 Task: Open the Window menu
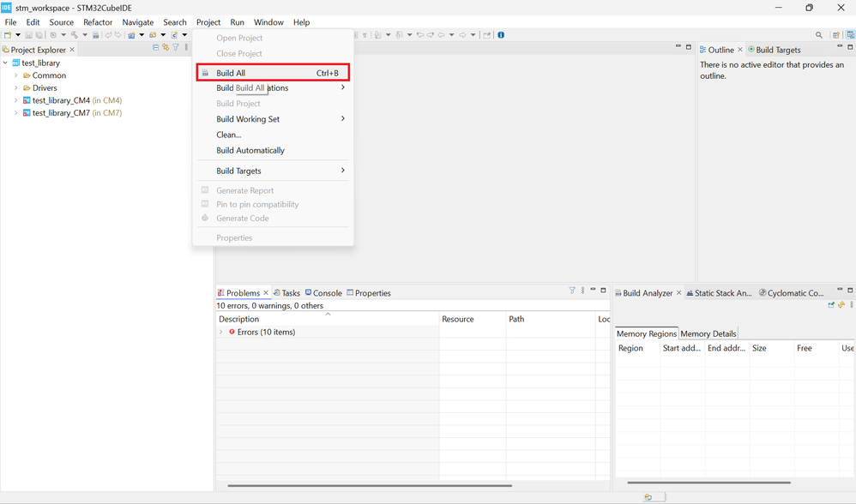(268, 22)
